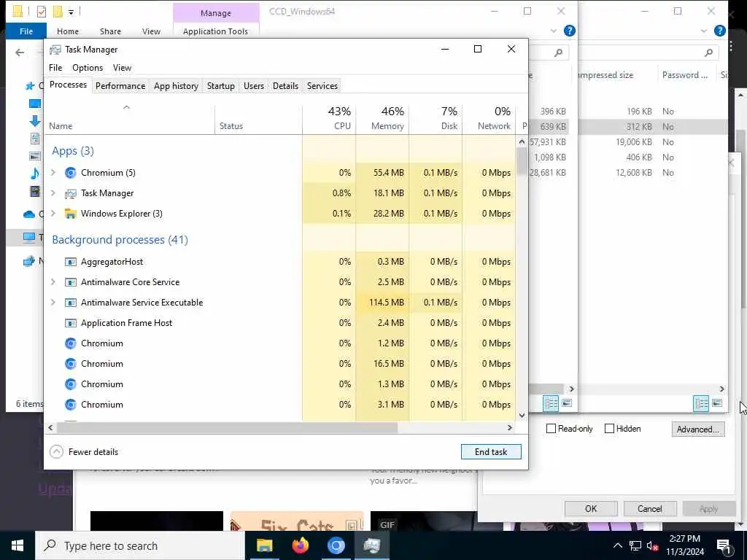Open Task Manager Options menu
The height and width of the screenshot is (560, 747).
click(x=88, y=68)
